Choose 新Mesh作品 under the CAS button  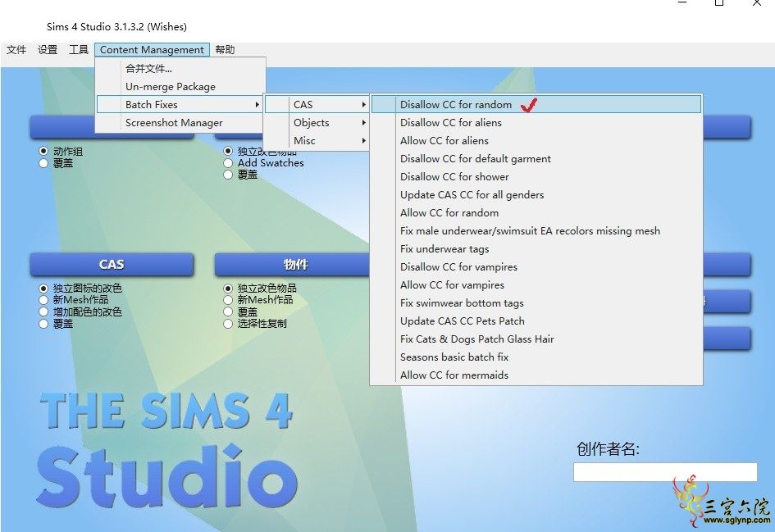pyautogui.click(x=43, y=300)
